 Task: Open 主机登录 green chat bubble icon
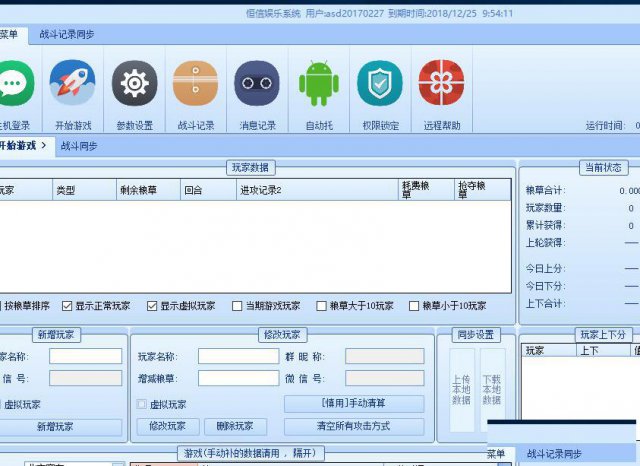point(16,84)
